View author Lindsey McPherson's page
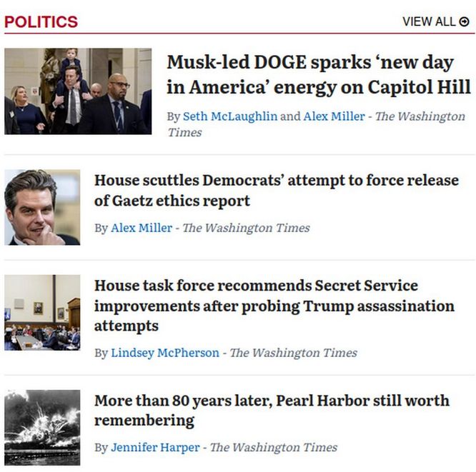Image resolution: width=476 pixels, height=472 pixels. 165,353
